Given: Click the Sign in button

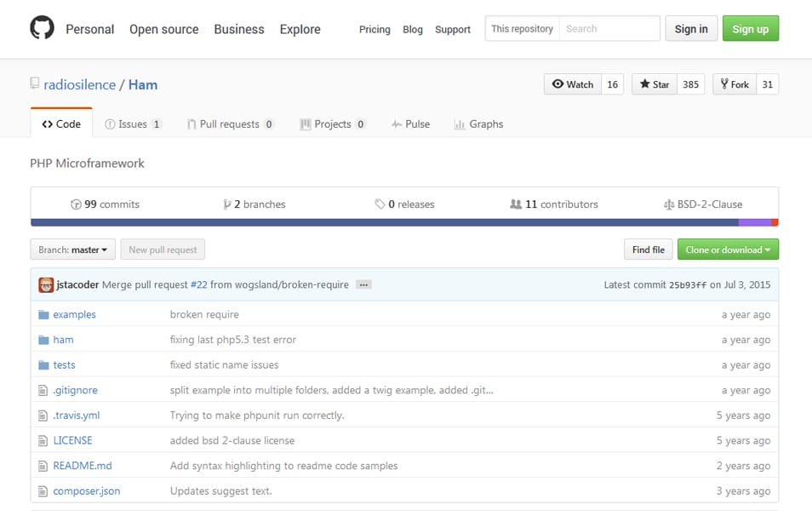Looking at the screenshot, I should click(x=691, y=29).
